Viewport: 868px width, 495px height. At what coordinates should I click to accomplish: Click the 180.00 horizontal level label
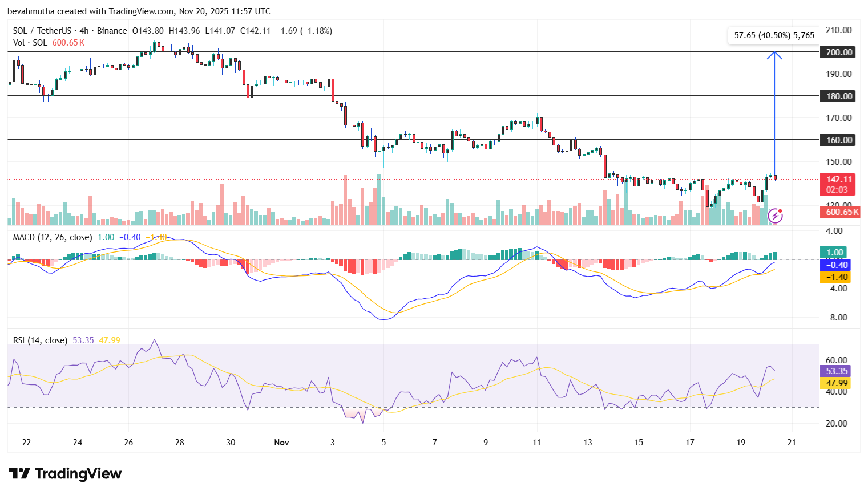[838, 96]
